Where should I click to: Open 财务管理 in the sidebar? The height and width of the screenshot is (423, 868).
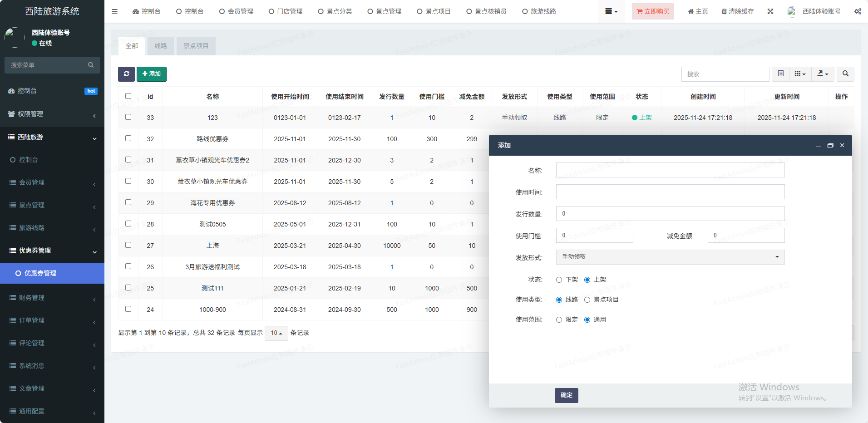(x=32, y=298)
